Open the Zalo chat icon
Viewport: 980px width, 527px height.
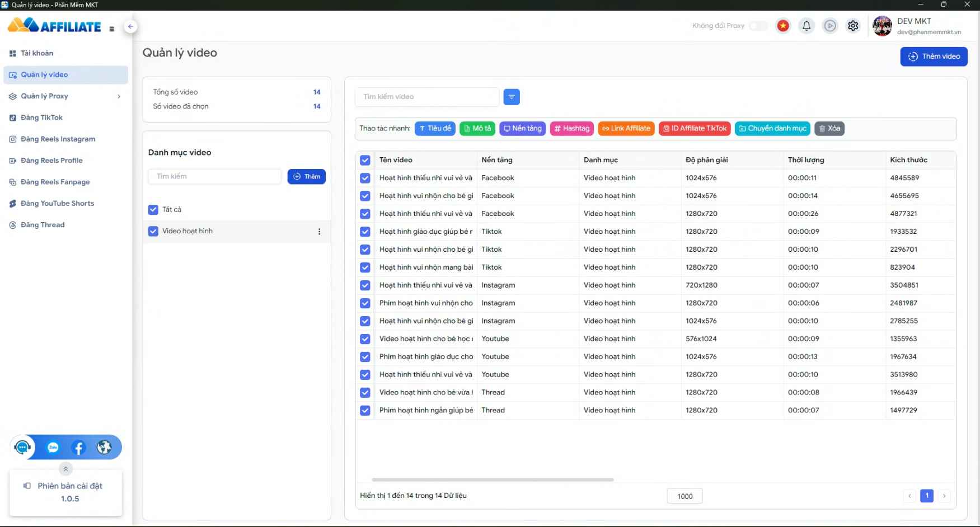tap(53, 448)
